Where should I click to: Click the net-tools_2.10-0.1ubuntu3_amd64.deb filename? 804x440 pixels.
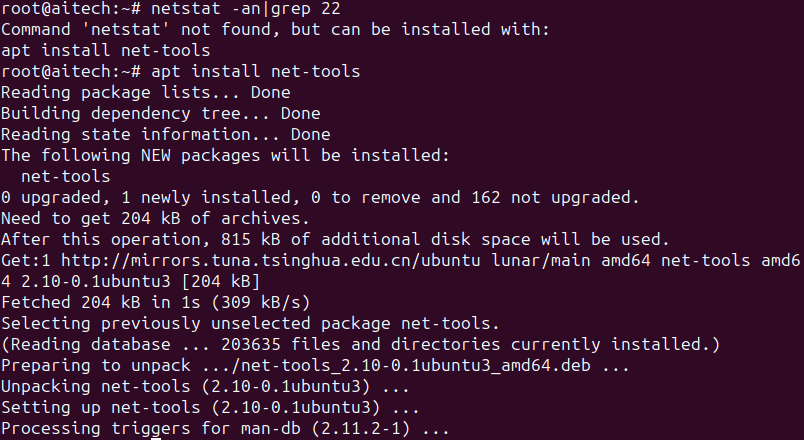(x=415, y=366)
